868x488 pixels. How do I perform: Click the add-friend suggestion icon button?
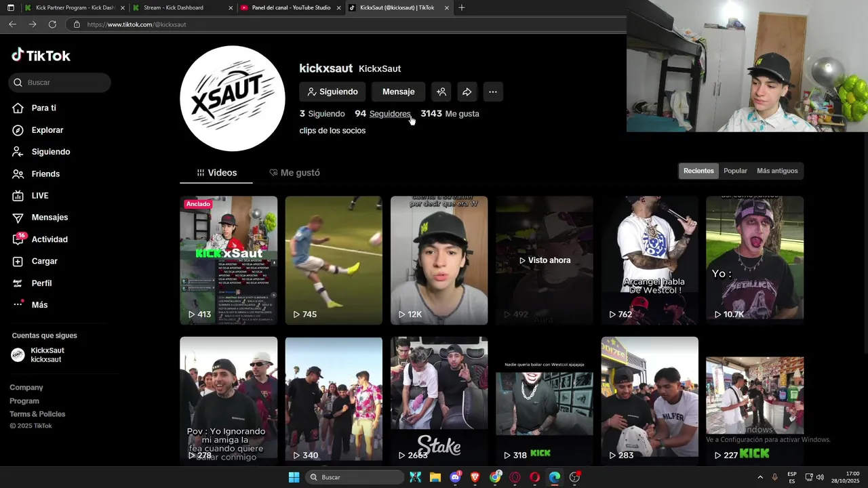441,91
